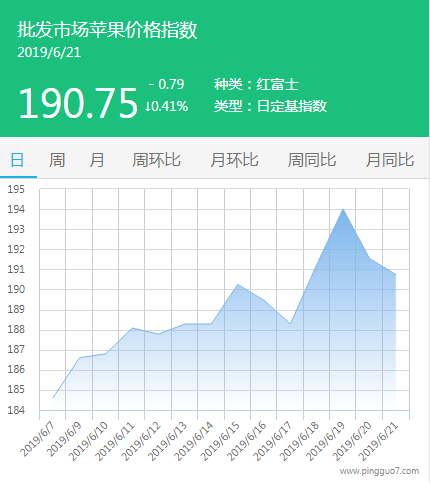This screenshot has width=430, height=483.
Task: Click the chart start point at 2019/6/7
Action: coord(53,397)
